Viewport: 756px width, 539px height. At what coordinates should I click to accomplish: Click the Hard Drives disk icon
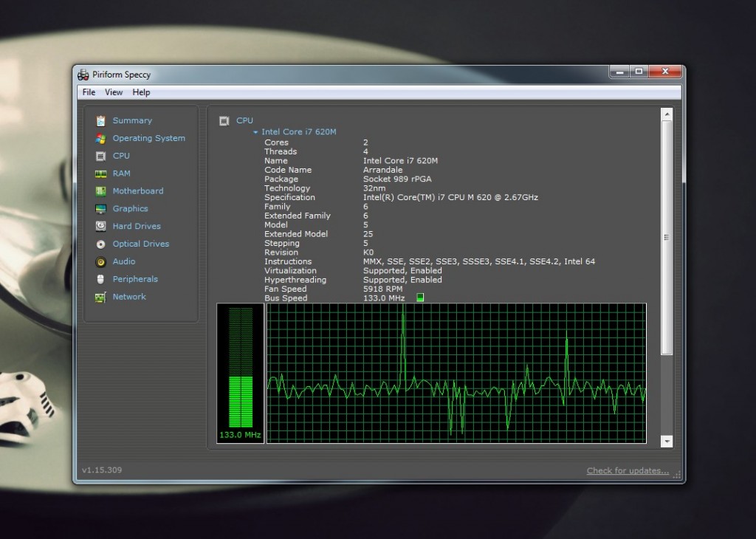click(x=100, y=226)
